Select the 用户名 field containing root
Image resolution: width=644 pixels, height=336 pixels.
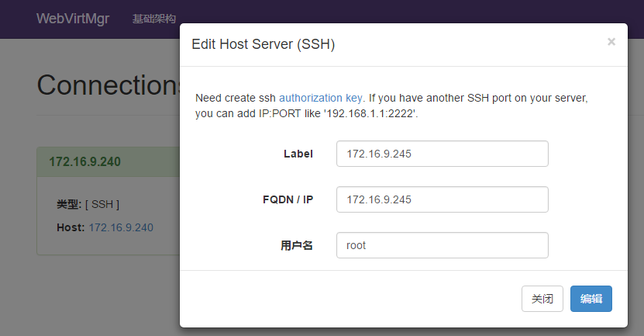pos(442,245)
